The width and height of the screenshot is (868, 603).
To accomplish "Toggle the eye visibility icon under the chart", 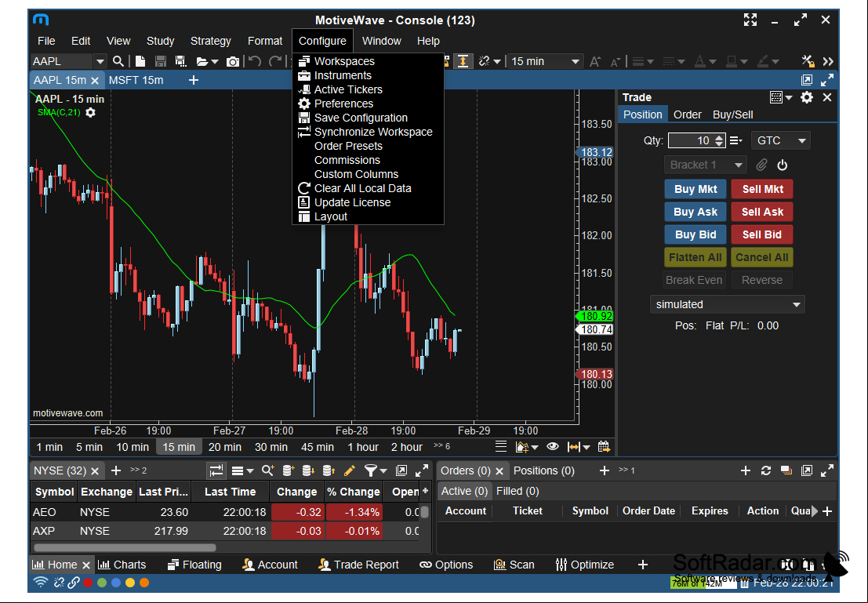I will [x=553, y=446].
